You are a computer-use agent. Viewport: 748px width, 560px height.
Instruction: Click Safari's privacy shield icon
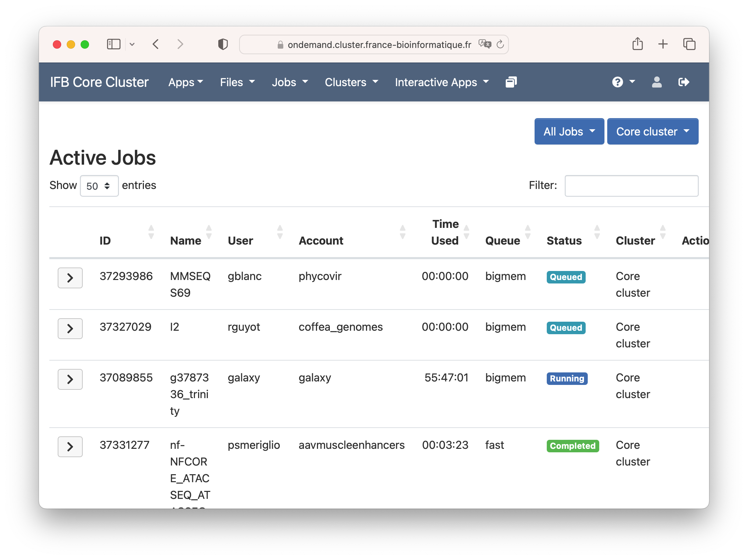[x=223, y=44]
